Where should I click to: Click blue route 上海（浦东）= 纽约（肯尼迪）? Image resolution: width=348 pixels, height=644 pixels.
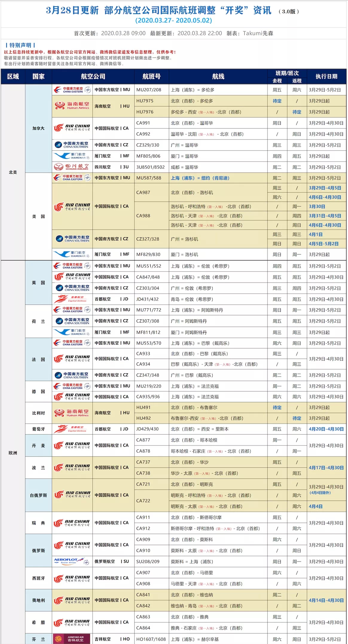(x=200, y=178)
